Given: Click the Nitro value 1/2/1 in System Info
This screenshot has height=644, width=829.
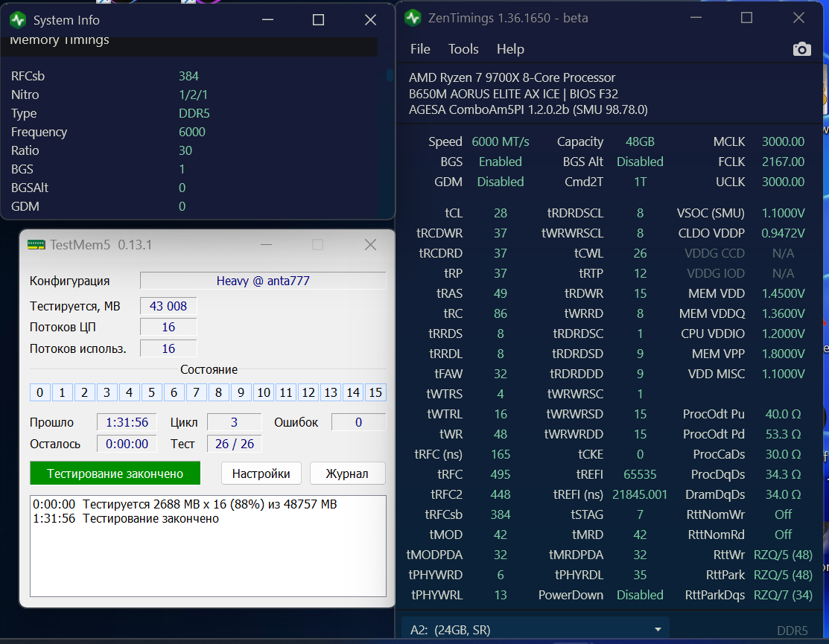Looking at the screenshot, I should [193, 95].
